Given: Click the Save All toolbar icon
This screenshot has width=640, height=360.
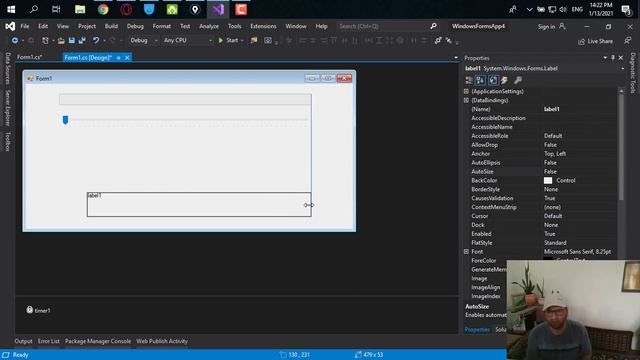Looking at the screenshot, I should point(82,40).
